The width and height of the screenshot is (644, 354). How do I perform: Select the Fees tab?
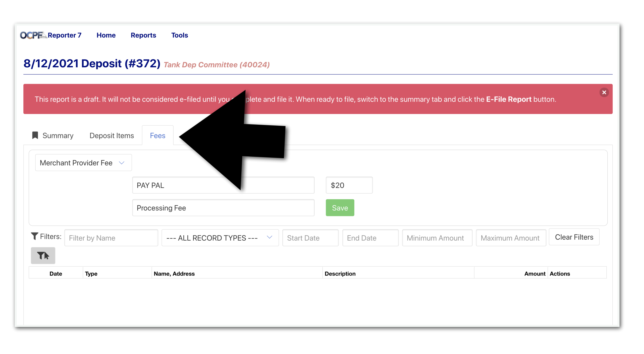157,136
